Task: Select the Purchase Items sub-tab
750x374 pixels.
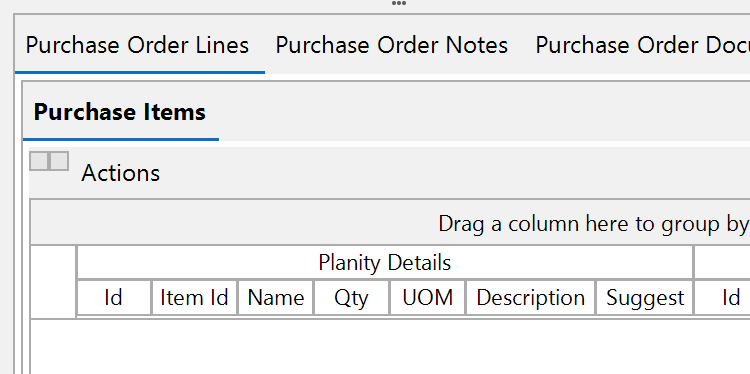Action: [x=120, y=112]
